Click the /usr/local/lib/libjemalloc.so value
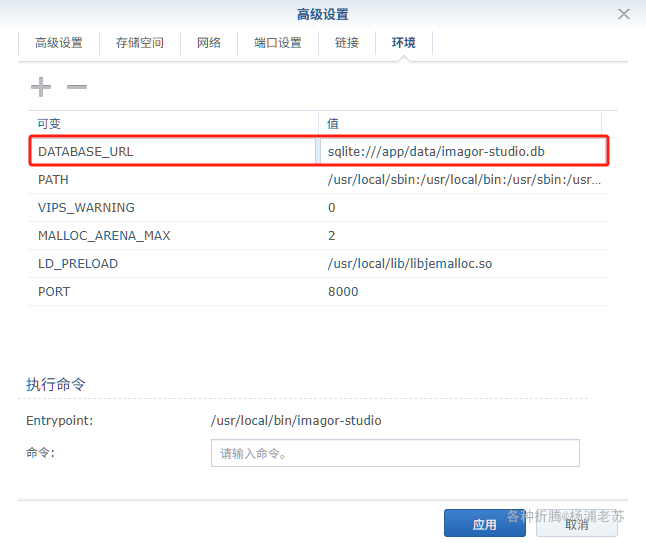Viewport: 646px width, 543px height. pyautogui.click(x=410, y=264)
